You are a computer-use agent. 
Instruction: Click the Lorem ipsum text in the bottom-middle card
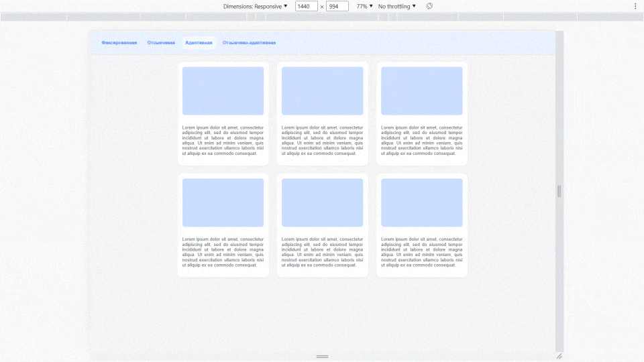tap(323, 252)
